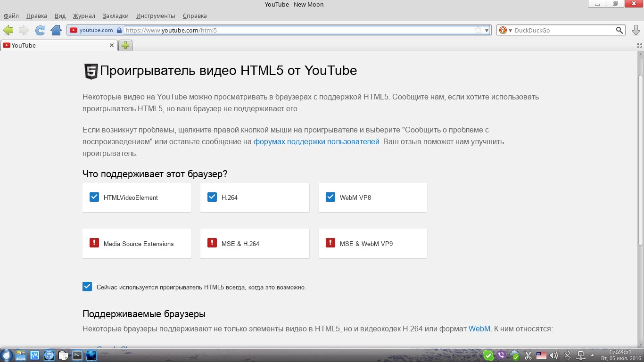644x362 pixels.
Task: Open the Справка menu
Action: click(x=195, y=16)
